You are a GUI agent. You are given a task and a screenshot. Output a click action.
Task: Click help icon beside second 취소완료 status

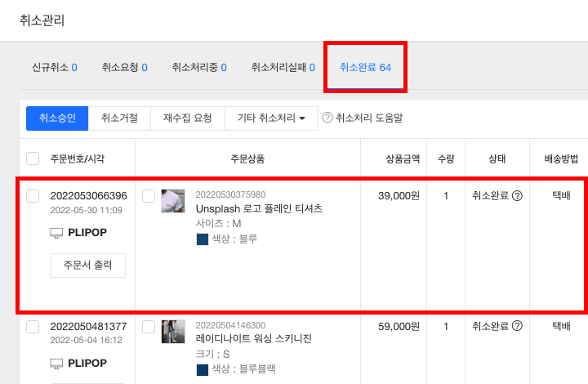(517, 326)
